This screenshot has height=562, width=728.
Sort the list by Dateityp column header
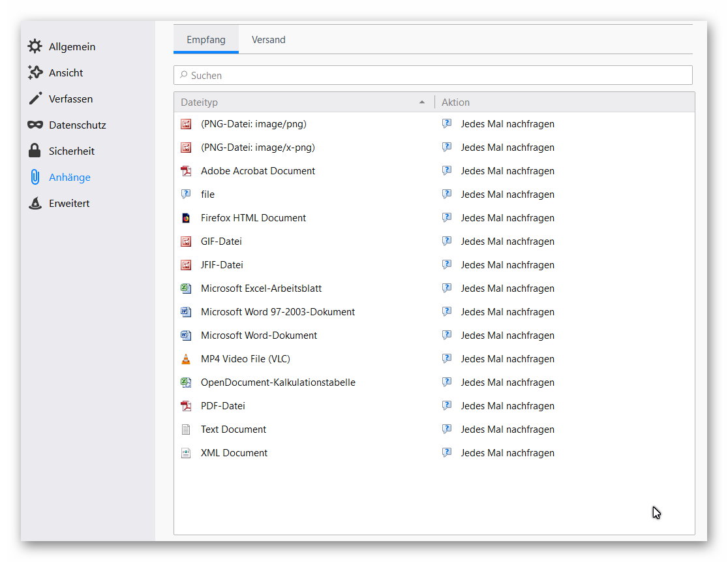[x=300, y=102]
